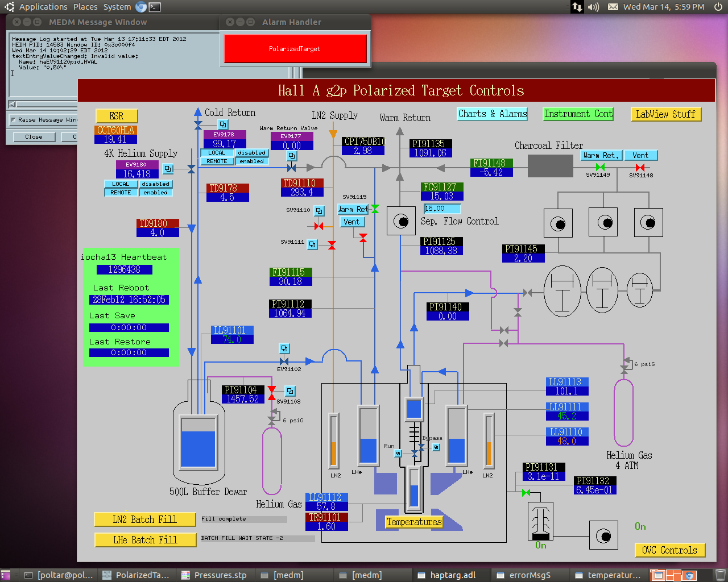Image resolution: width=728 pixels, height=582 pixels.
Task: Open LabView Stuff menu
Action: tap(665, 114)
